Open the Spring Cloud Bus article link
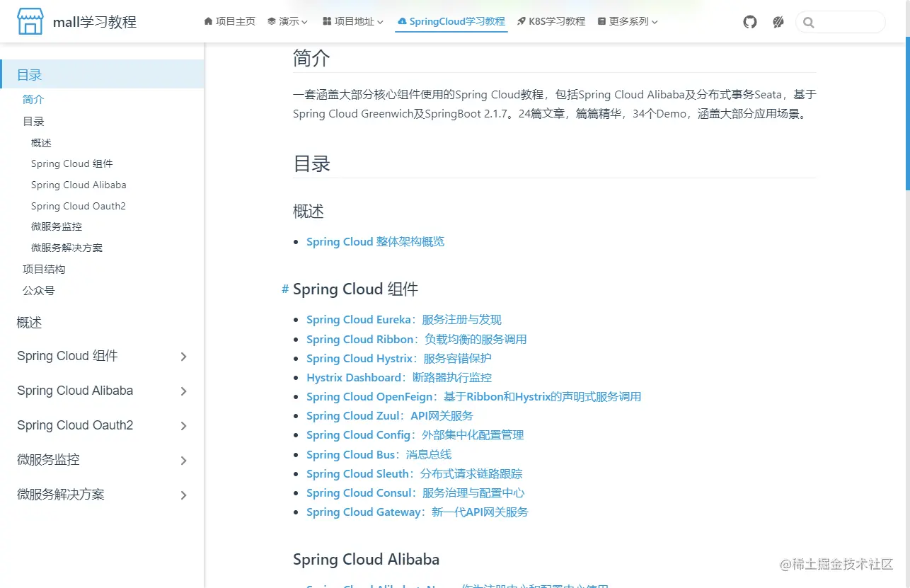The height and width of the screenshot is (588, 910). tap(379, 455)
